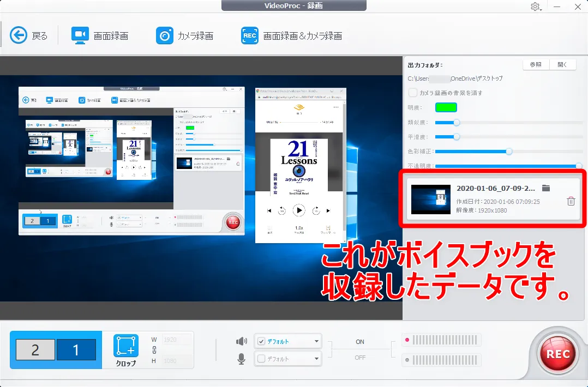Screen dimensions: 588x387
Task: Click the 作成日付 2020-01-06 07:09:25 text
Action: (498, 202)
